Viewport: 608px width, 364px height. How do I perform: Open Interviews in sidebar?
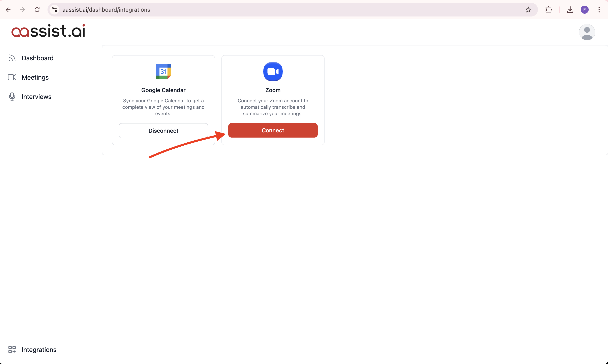[36, 97]
